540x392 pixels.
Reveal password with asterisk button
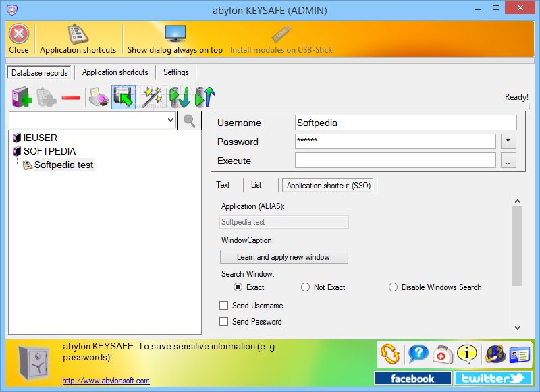point(508,141)
